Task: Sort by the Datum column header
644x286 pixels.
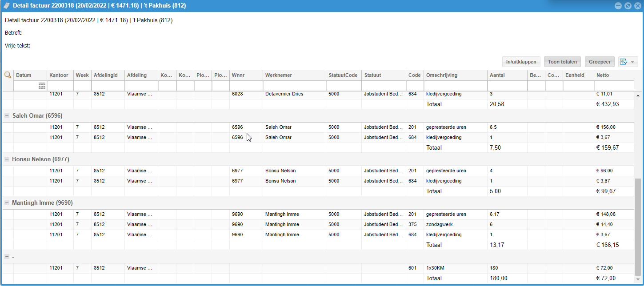Action: [30, 75]
